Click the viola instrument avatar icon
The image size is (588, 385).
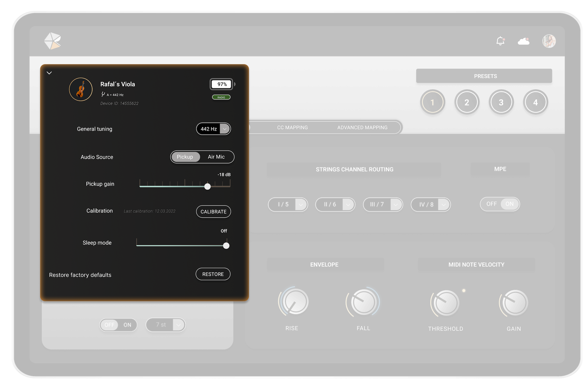point(81,89)
